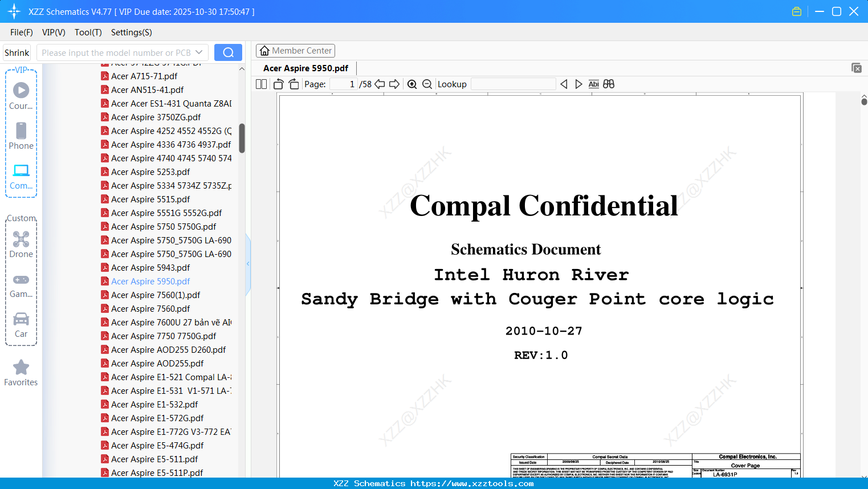
Task: Click the file list scroll up arrow
Action: tap(242, 69)
